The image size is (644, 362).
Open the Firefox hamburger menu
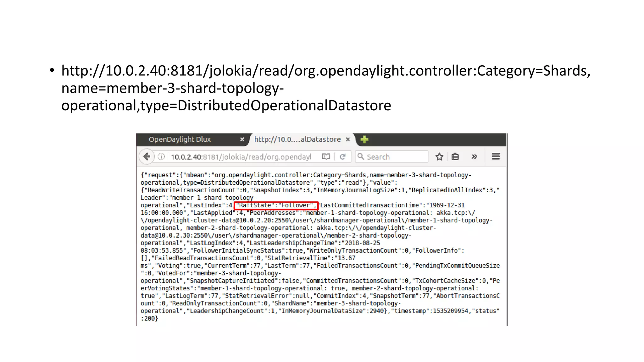(x=496, y=156)
